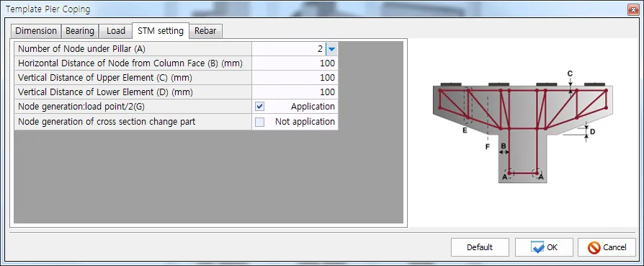Viewport: 644px width, 266px height.
Task: Select the 'Number of Node under Pillar (A)' label
Action: point(81,49)
